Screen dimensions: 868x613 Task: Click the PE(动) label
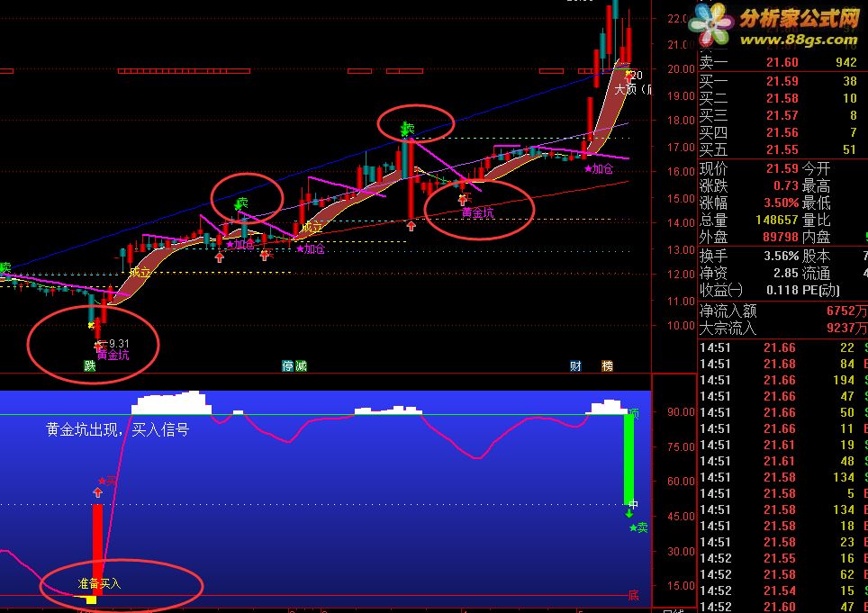coord(821,290)
